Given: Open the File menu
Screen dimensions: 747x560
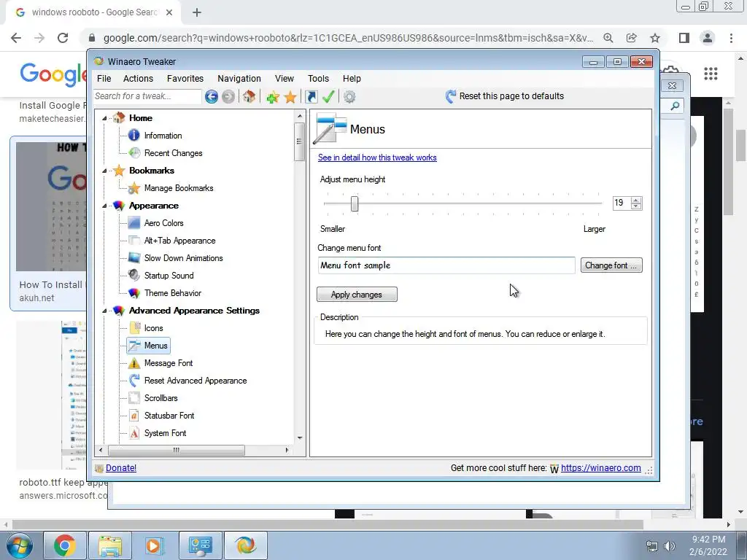Looking at the screenshot, I should 104,79.
